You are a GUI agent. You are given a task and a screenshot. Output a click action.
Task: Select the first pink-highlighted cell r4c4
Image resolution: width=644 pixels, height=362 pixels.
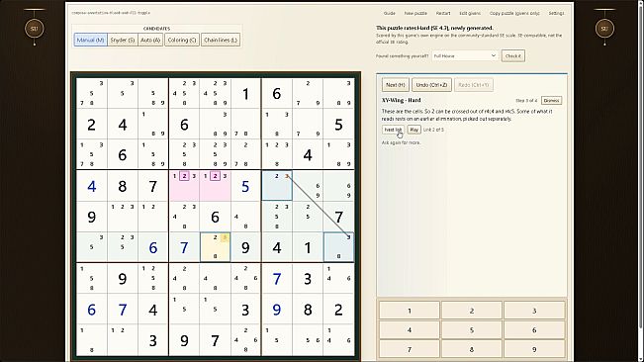click(x=184, y=186)
